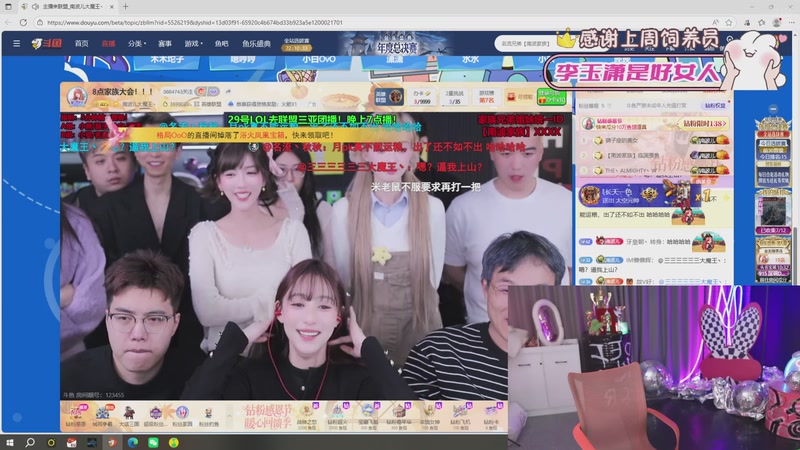This screenshot has height=450, width=800.
Task: Open the 粉丝家园 activity icon
Action: (182, 415)
